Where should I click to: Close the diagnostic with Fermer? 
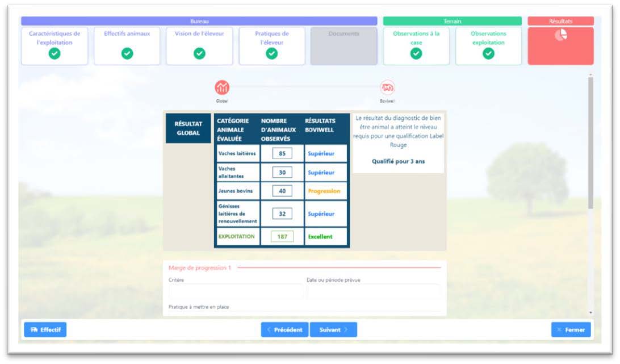click(x=571, y=330)
